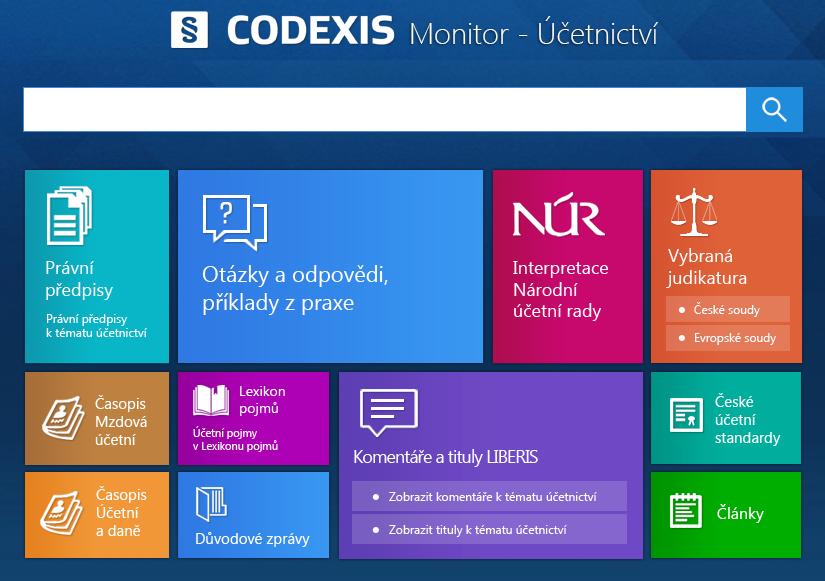Screen dimensions: 825x581
Task: Open Interpretace Národní účetní rady
Action: (560, 289)
